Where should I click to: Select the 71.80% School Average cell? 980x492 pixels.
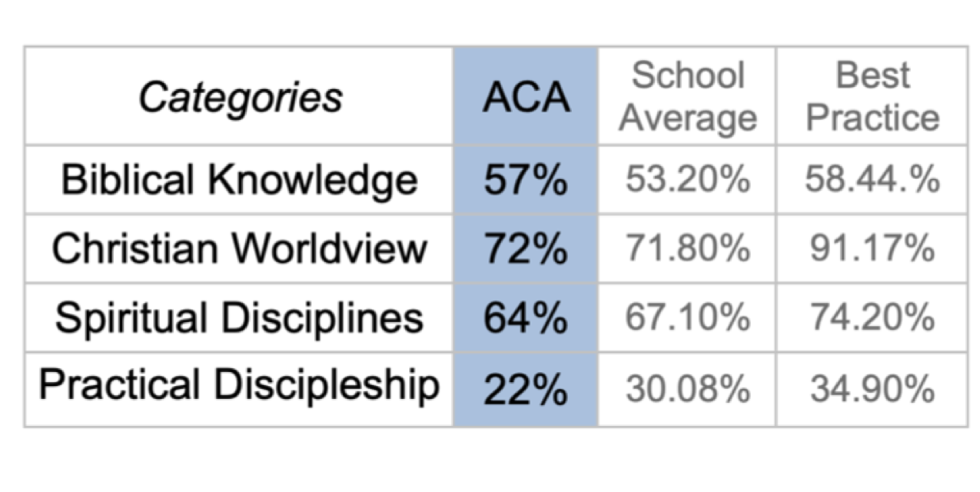tap(687, 249)
